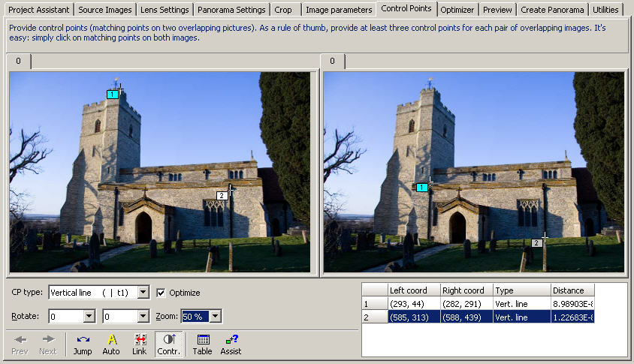This screenshot has height=364, width=634.
Task: Select the right pane image tab 0
Action: [x=332, y=61]
